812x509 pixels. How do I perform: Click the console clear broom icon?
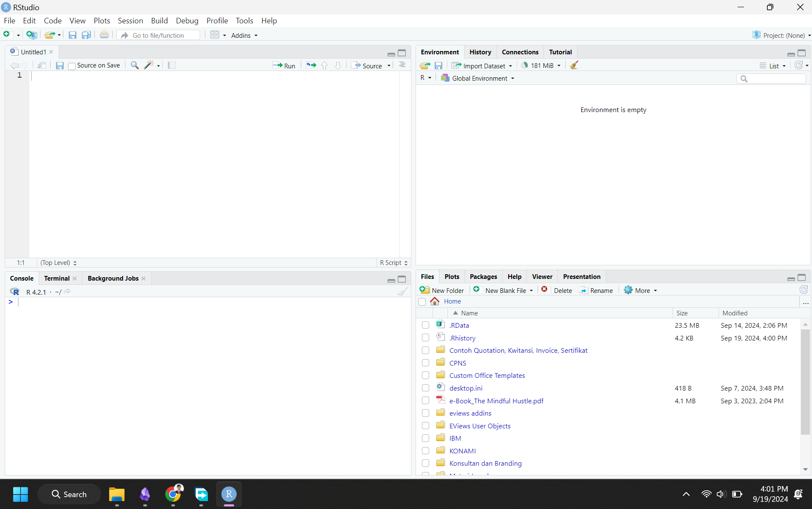pos(402,291)
